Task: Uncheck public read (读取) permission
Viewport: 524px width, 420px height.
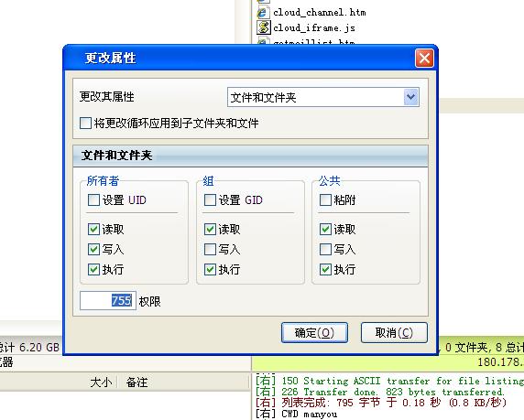Action: click(325, 229)
